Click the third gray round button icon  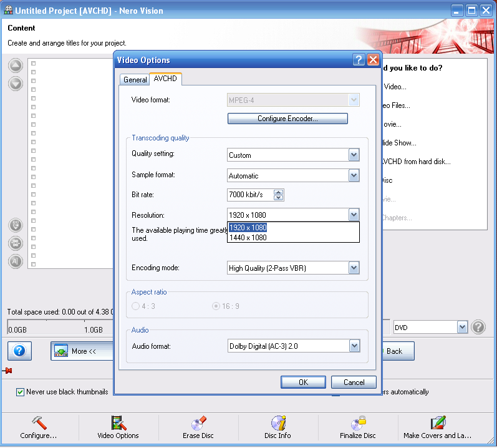coord(16,225)
